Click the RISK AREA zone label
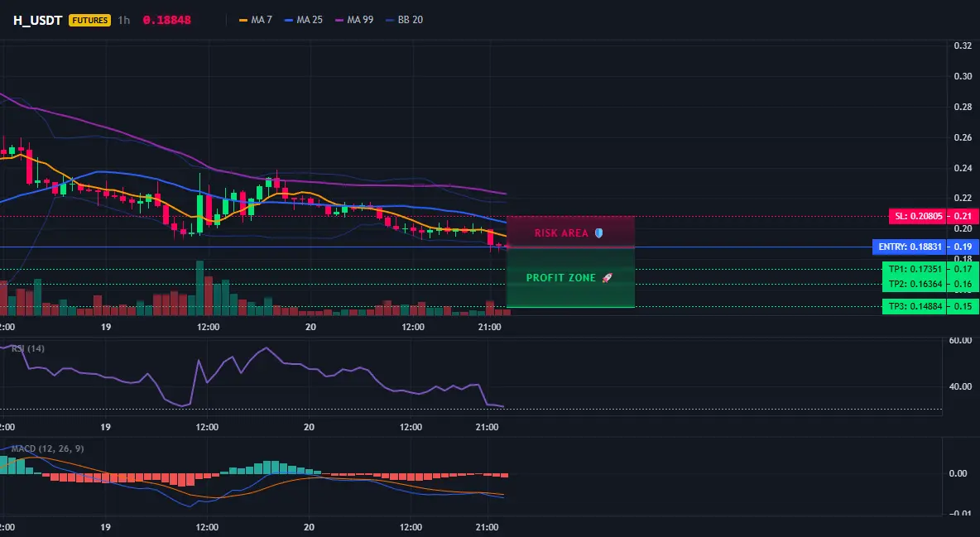Screen dimensions: 980x537 click(x=561, y=233)
